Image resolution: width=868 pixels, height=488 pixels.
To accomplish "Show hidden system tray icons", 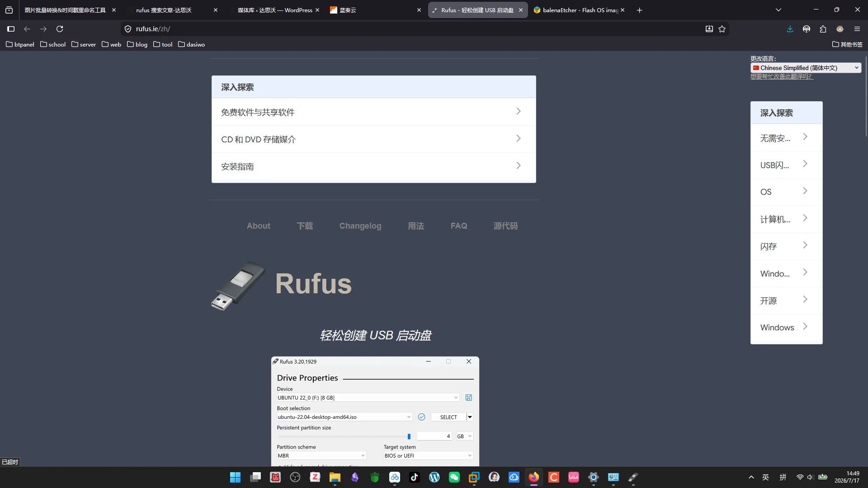I will pos(751,477).
